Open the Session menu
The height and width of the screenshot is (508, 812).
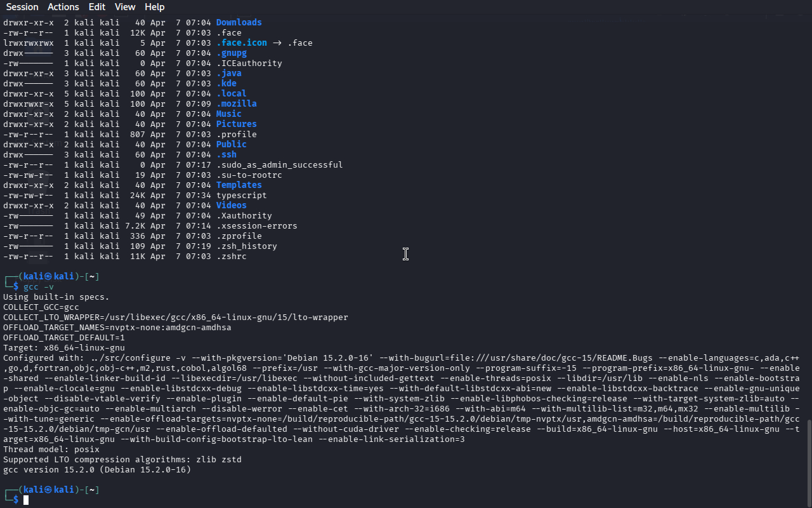pos(22,7)
